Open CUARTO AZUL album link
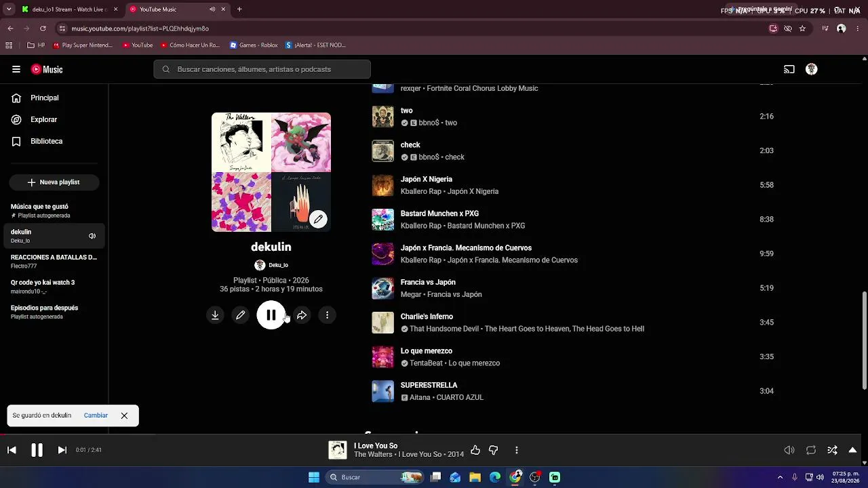 460,398
